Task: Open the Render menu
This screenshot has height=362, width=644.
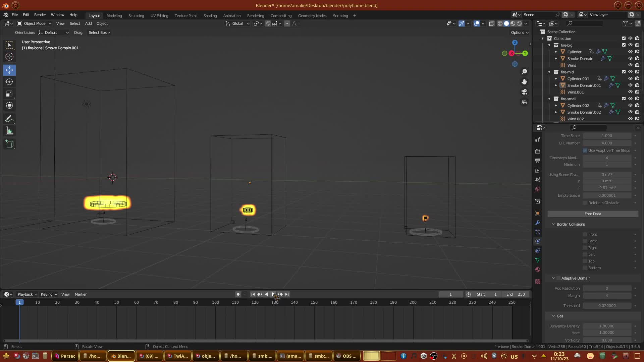Action: [x=40, y=15]
